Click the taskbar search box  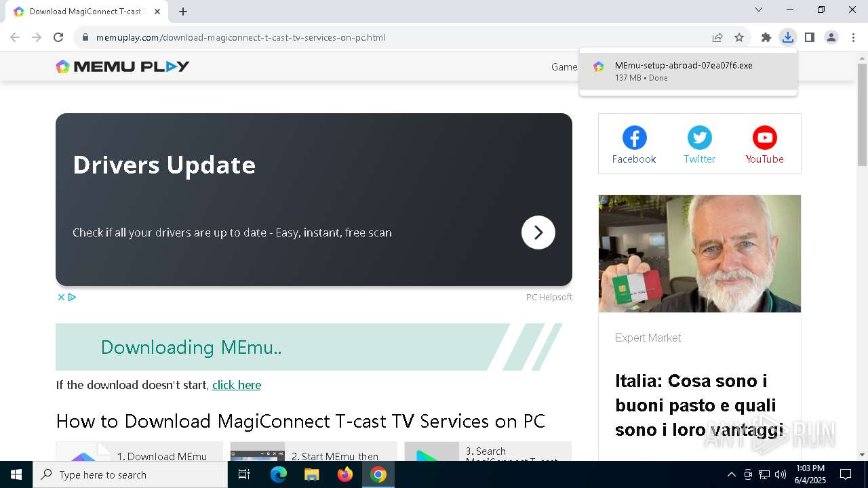click(130, 474)
